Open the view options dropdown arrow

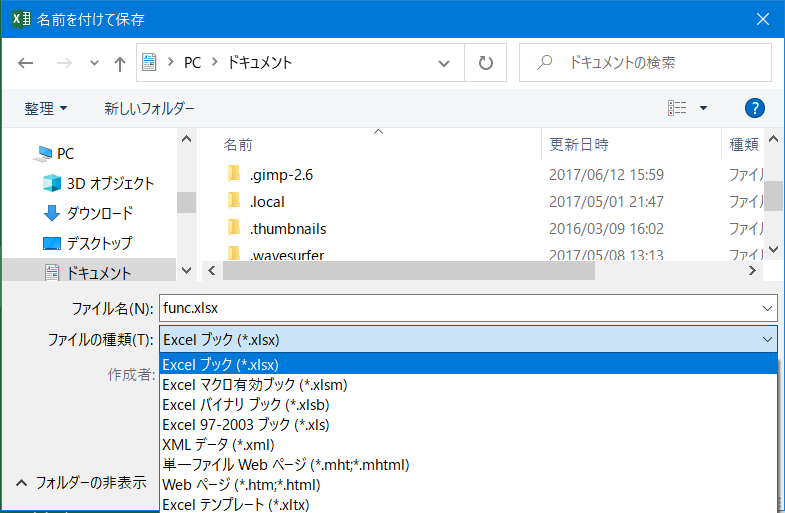click(703, 108)
